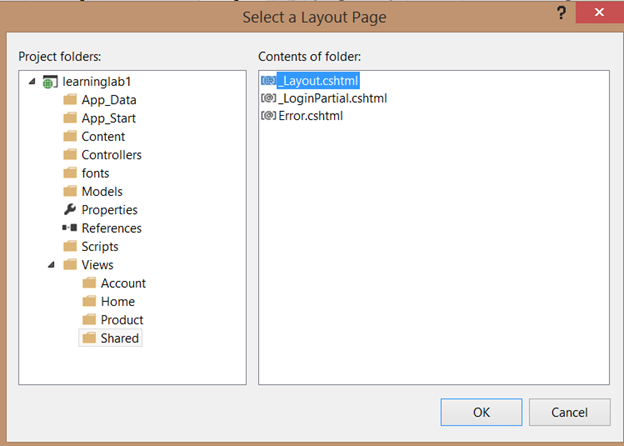Select the Scripts folder

pos(100,246)
